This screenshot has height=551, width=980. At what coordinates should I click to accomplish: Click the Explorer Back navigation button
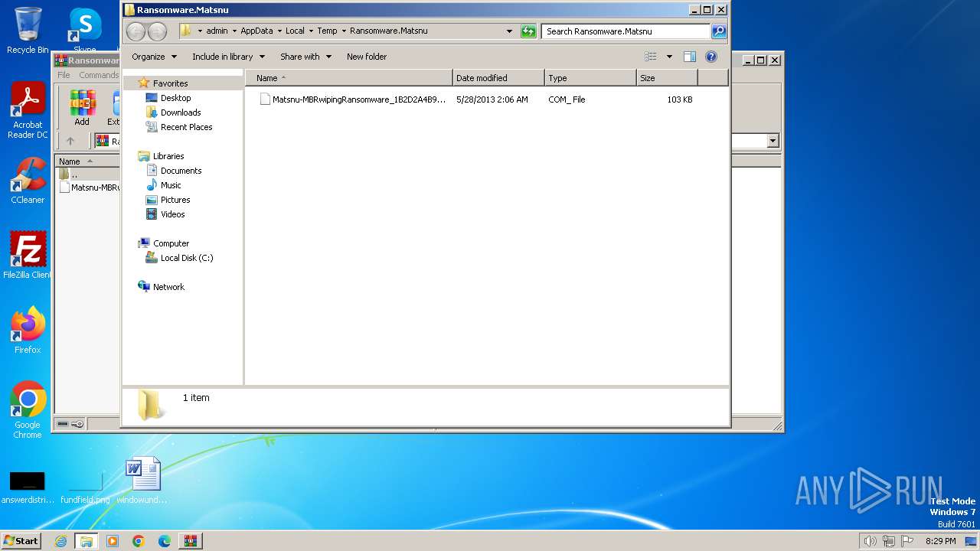coord(136,31)
